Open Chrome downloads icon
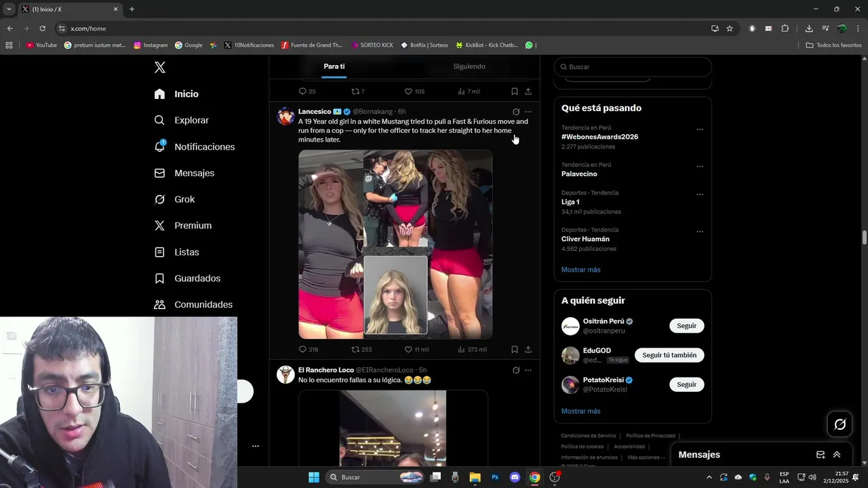This screenshot has width=868, height=488. pyautogui.click(x=809, y=28)
